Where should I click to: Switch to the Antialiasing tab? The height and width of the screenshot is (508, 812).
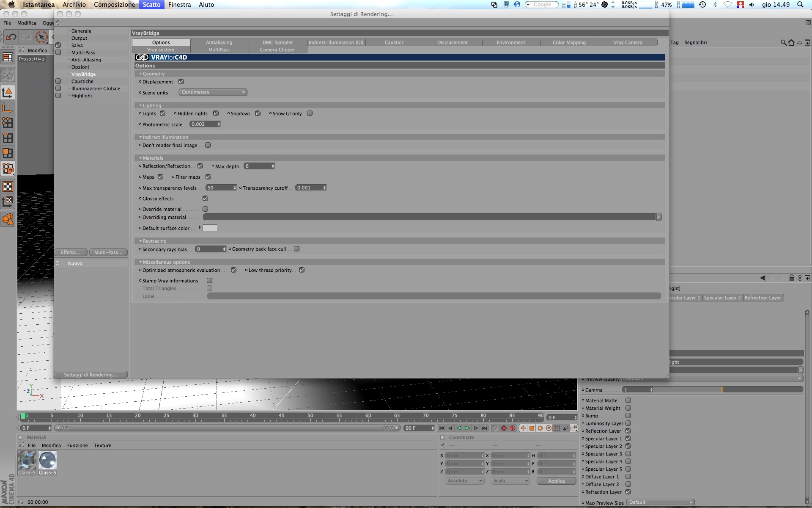[x=219, y=42]
